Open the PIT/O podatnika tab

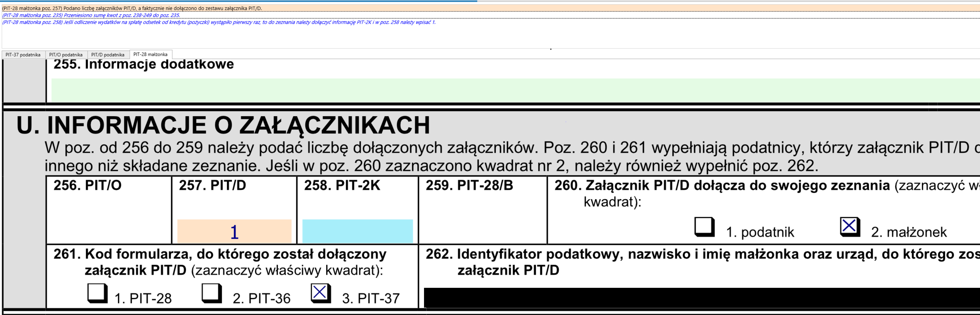(x=66, y=55)
